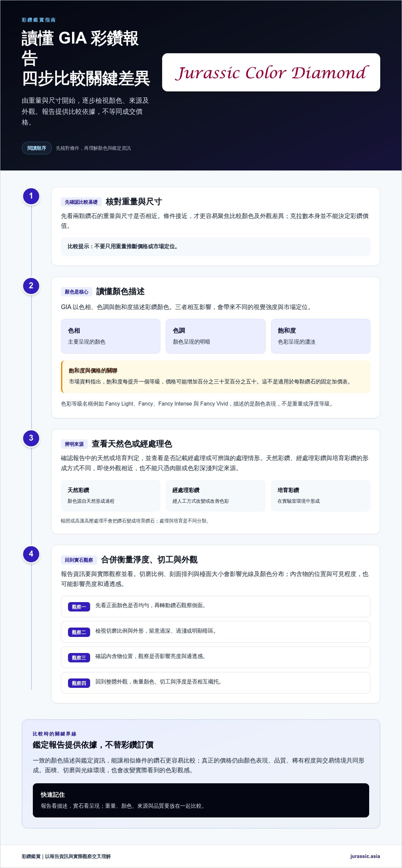Click the 檢視切磨比例與外形 observation row

pos(216,632)
